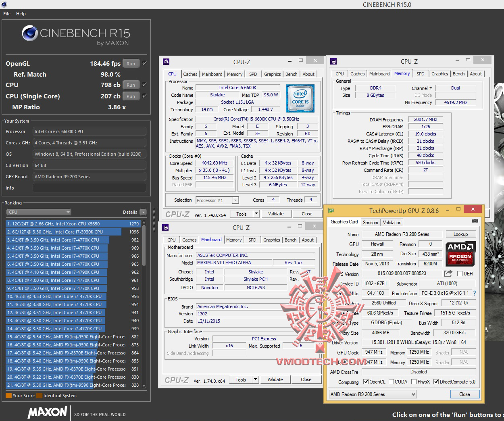
Task: Click Lookup button in GPU-Z
Action: click(x=460, y=234)
